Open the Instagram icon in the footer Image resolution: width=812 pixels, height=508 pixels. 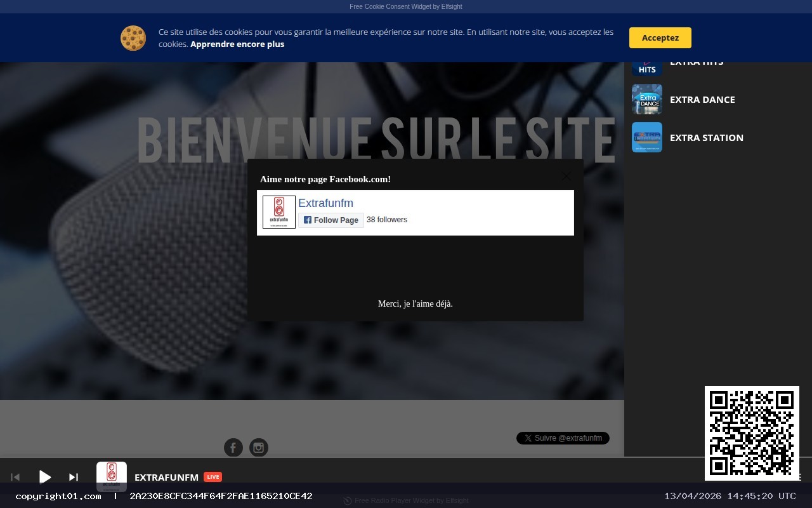(x=259, y=448)
